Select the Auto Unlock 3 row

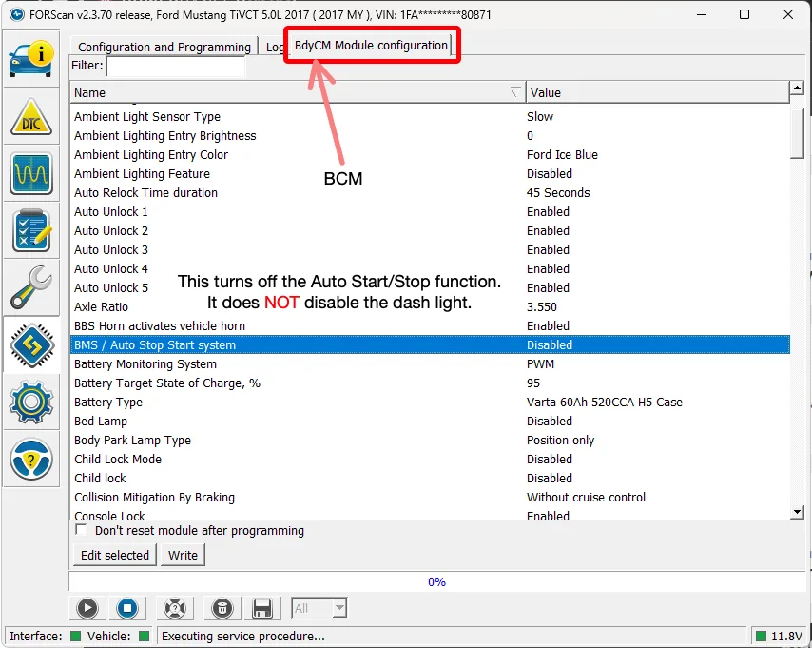(430, 250)
